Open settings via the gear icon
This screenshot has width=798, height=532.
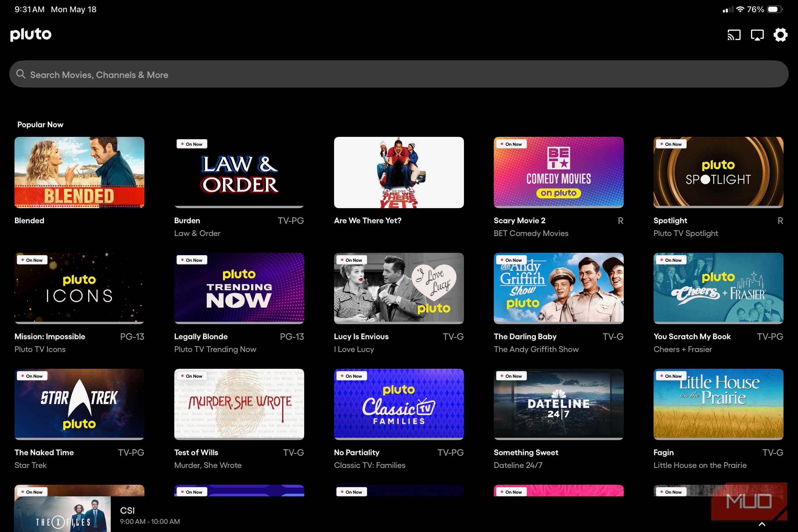click(x=780, y=35)
